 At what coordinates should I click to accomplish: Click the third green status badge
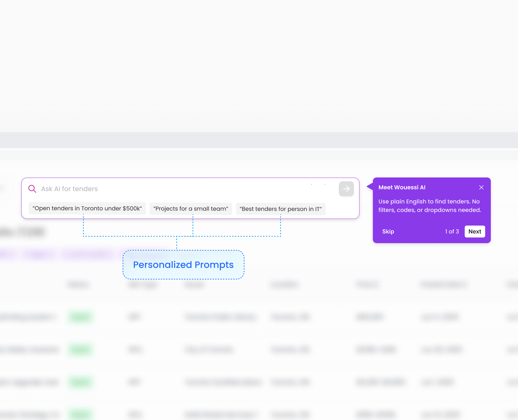pyautogui.click(x=81, y=382)
